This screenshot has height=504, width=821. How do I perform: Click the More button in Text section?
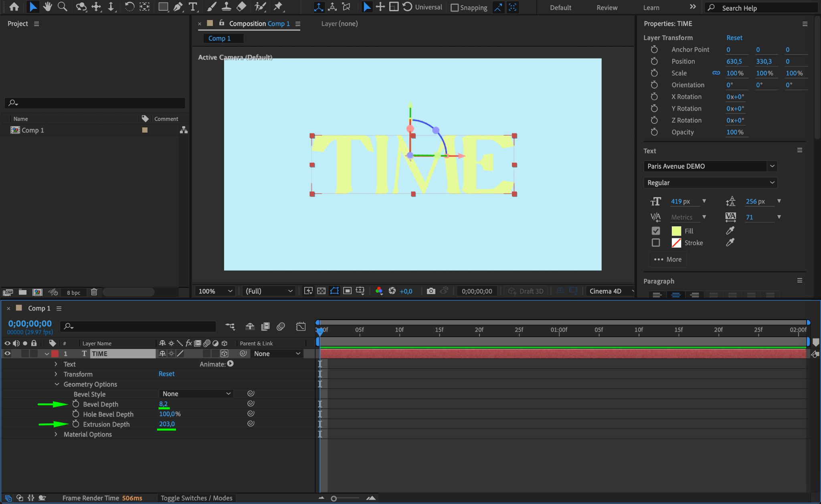667,259
